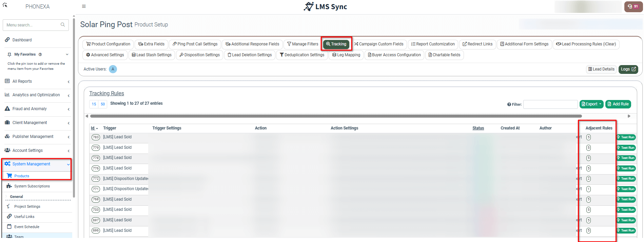
Task: Show 15 entries per page
Action: 94,104
